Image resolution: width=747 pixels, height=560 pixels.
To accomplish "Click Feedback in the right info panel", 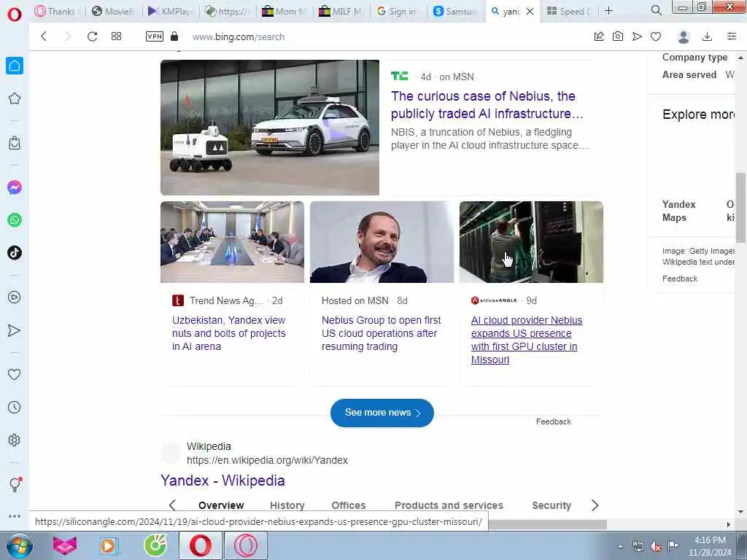I will click(680, 279).
